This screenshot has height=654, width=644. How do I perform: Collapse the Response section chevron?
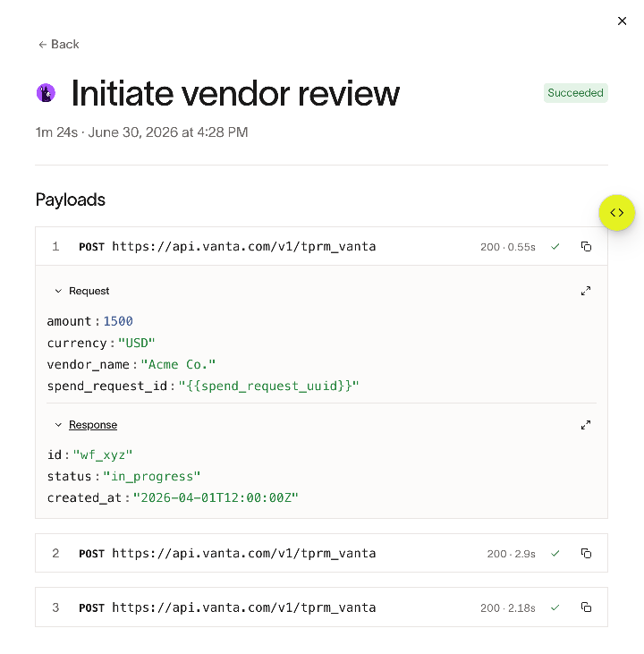tap(58, 425)
